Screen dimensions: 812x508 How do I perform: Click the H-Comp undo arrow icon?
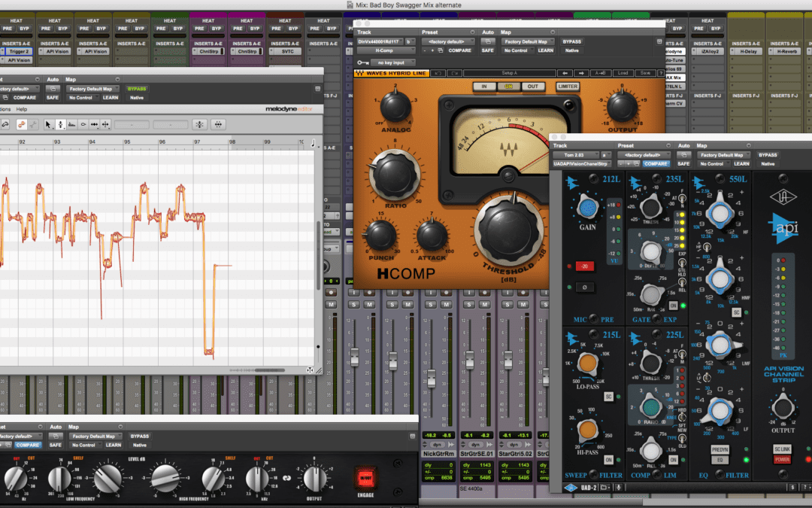click(x=438, y=73)
